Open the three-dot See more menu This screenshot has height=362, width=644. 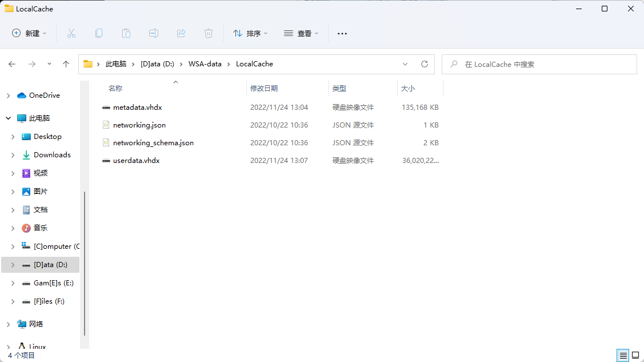point(342,33)
